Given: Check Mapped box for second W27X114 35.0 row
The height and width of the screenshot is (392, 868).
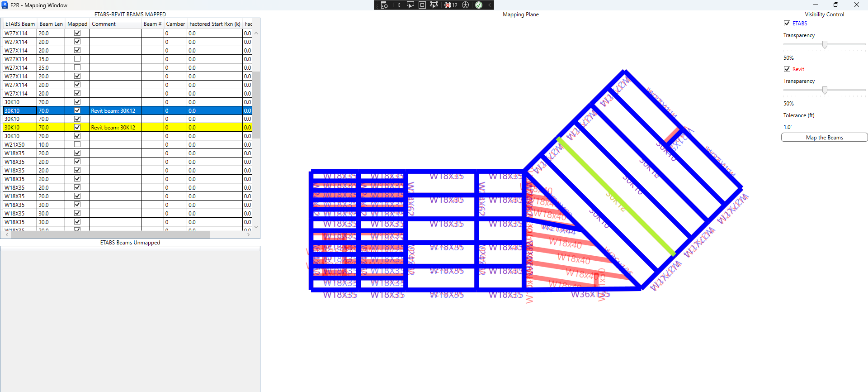Looking at the screenshot, I should [x=77, y=67].
